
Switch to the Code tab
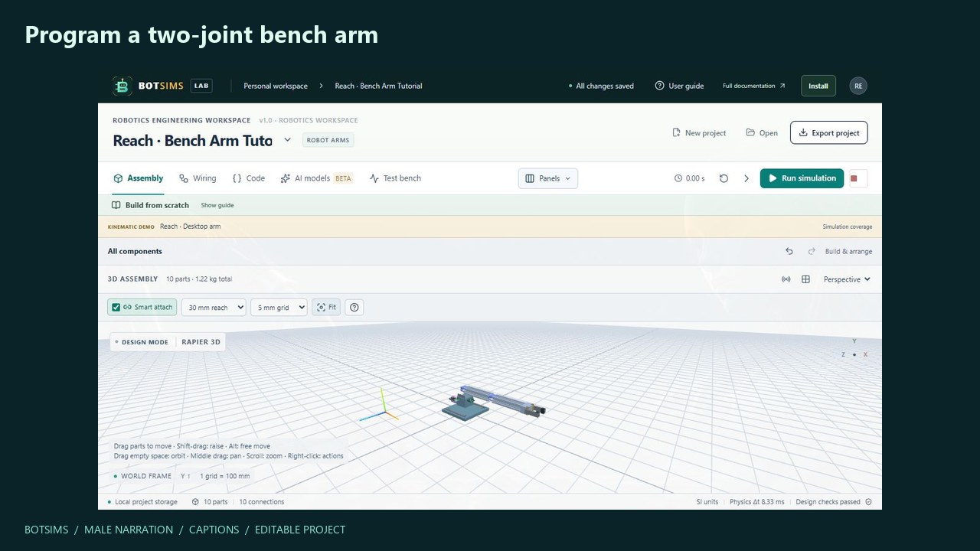pyautogui.click(x=248, y=178)
